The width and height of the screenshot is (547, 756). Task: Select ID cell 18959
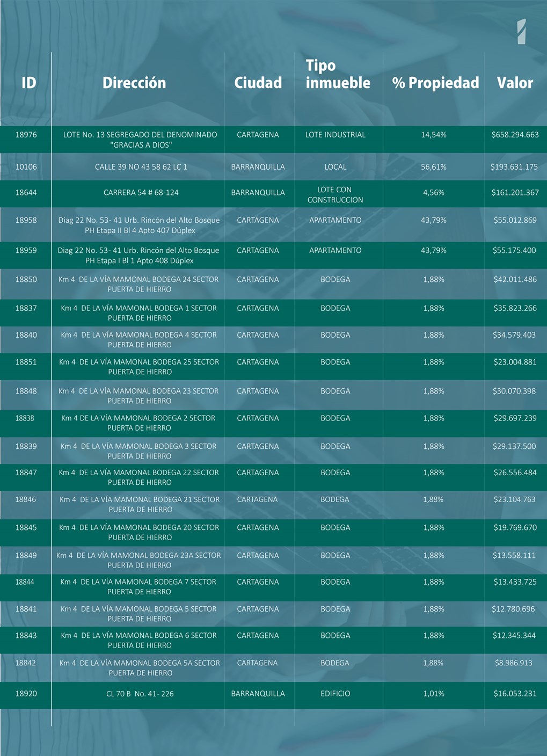coord(26,250)
